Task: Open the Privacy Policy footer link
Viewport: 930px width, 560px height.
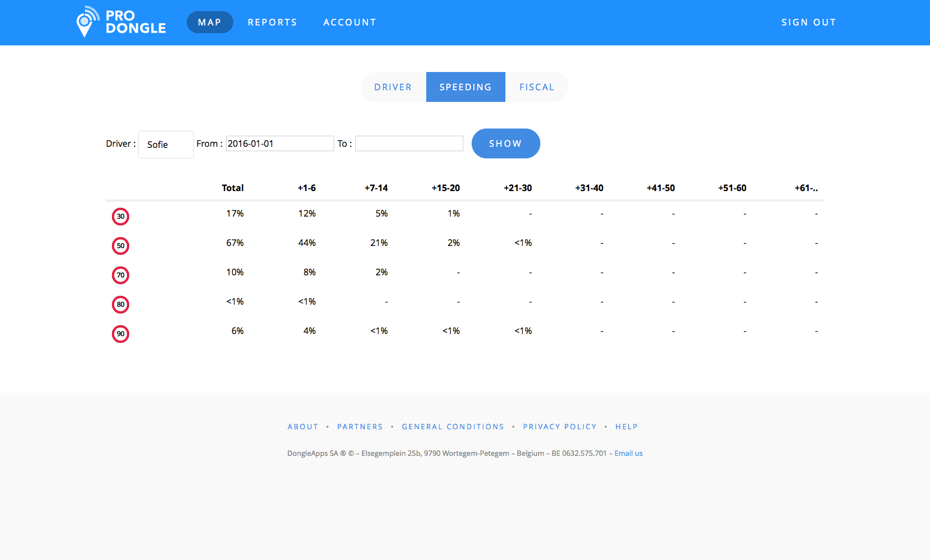Action: pyautogui.click(x=560, y=427)
